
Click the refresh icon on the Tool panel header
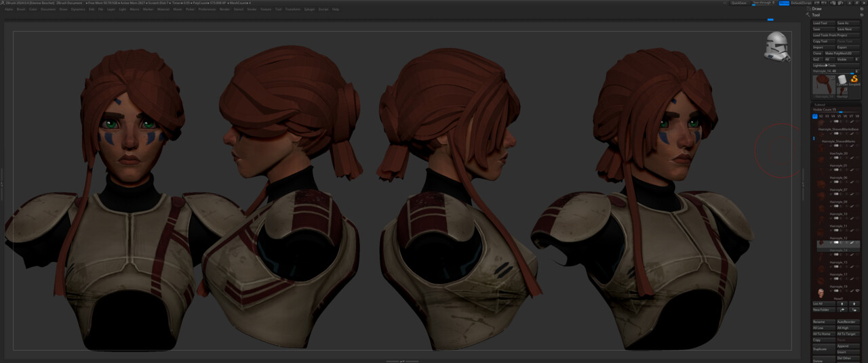pos(861,15)
